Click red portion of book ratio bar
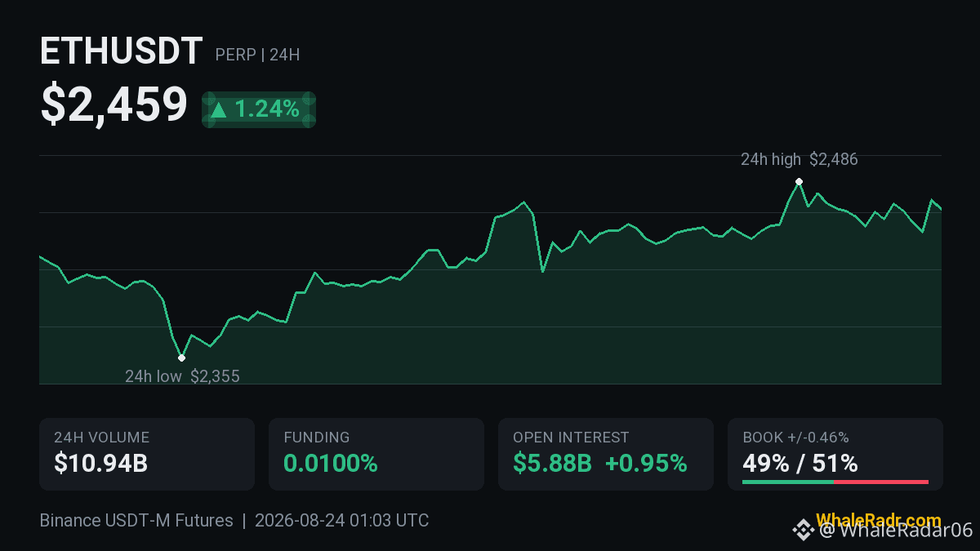Image resolution: width=980 pixels, height=551 pixels. [x=881, y=482]
